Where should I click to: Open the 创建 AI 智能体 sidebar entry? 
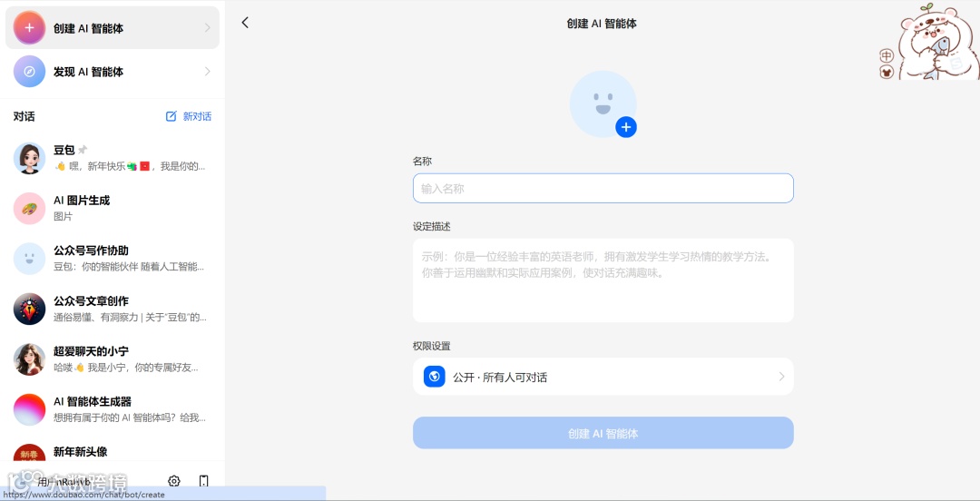tap(113, 28)
